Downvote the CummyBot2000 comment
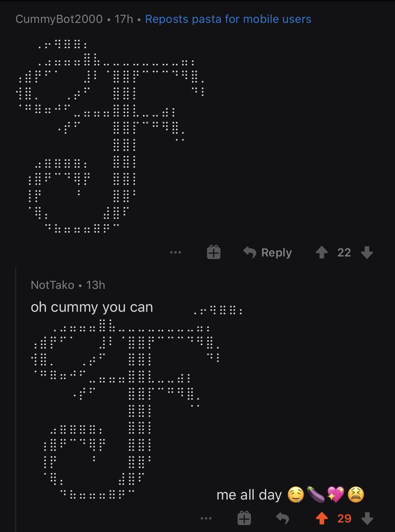The width and height of the screenshot is (395, 532). pos(367,253)
